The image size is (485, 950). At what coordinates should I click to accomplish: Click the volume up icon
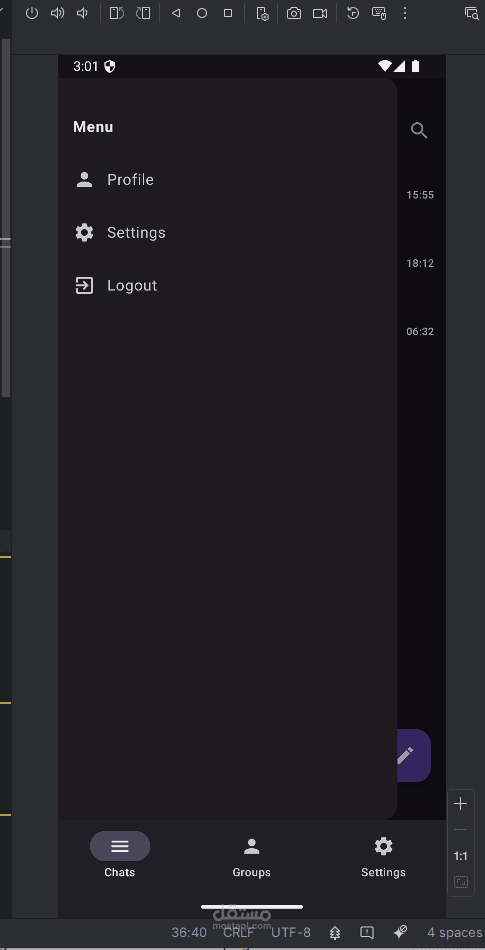(x=58, y=13)
